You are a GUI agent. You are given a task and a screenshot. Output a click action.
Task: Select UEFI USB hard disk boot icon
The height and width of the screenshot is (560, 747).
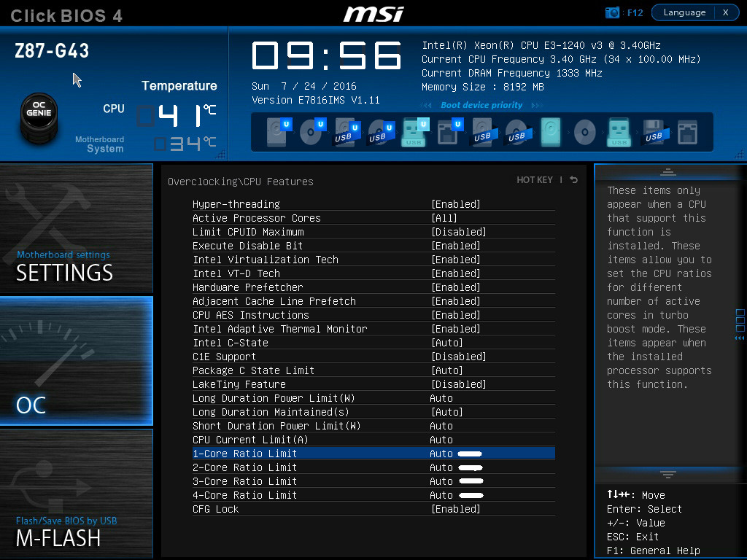[x=347, y=133]
